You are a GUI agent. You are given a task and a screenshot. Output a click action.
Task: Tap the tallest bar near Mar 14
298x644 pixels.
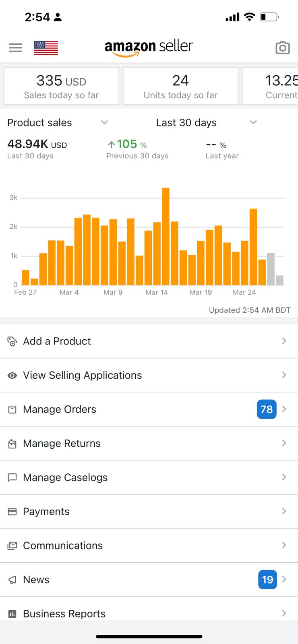(x=166, y=237)
